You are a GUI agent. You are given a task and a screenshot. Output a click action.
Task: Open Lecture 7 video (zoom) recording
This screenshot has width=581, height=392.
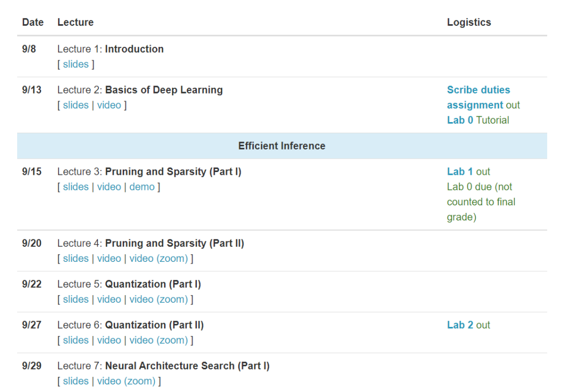pos(126,381)
